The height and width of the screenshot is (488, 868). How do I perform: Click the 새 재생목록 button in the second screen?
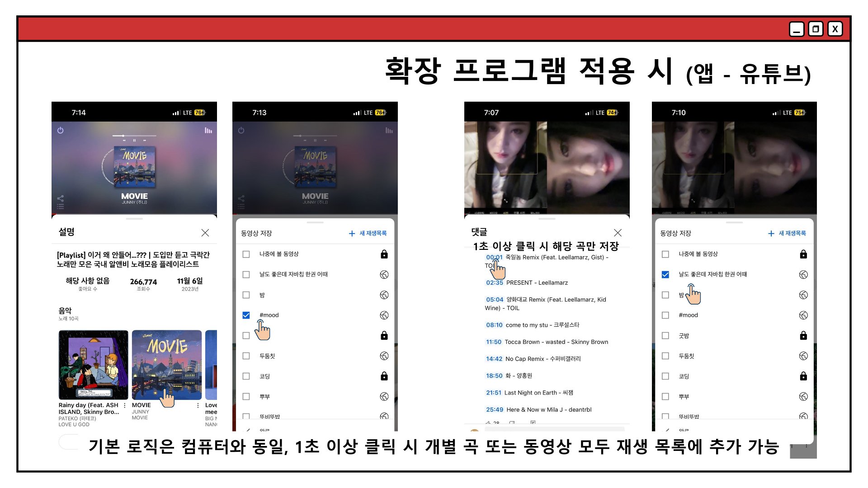[368, 233]
